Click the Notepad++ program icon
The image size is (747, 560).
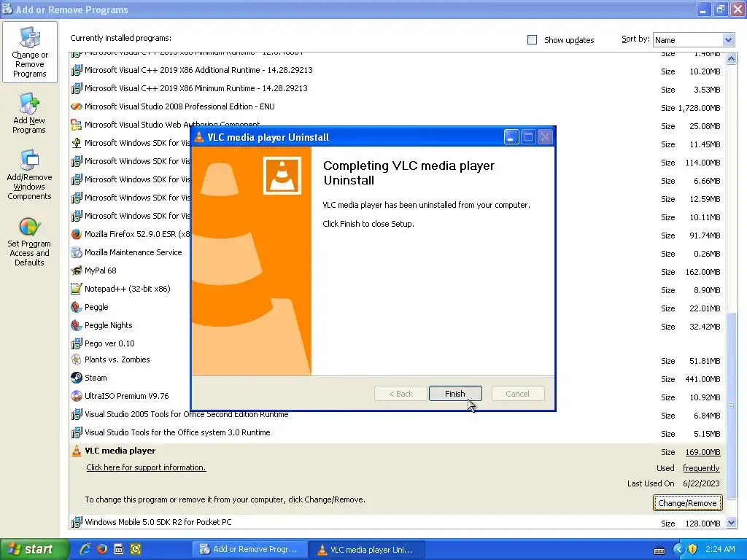(76, 289)
